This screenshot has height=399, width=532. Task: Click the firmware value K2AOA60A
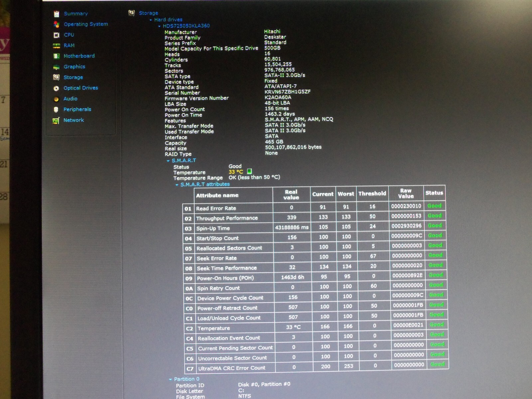click(278, 97)
